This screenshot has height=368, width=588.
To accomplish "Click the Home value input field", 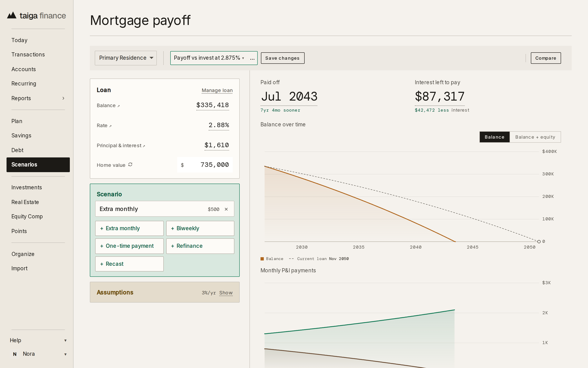I will coord(205,165).
